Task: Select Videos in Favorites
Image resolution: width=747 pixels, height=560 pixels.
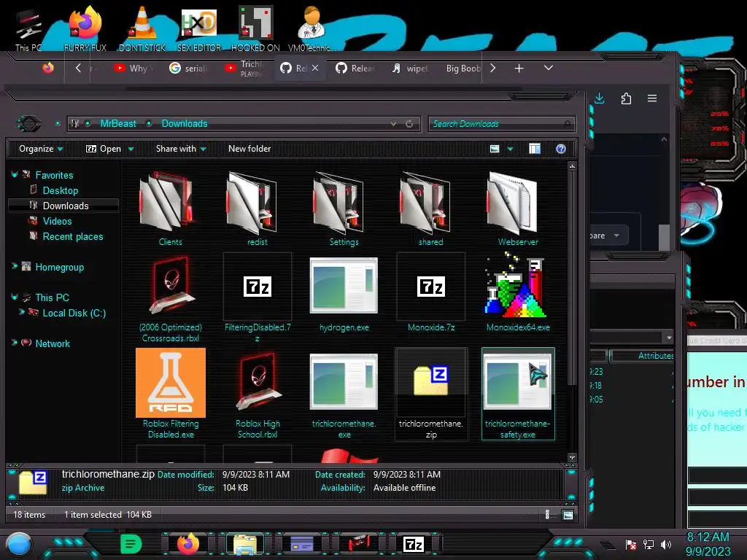Action: coord(57,221)
